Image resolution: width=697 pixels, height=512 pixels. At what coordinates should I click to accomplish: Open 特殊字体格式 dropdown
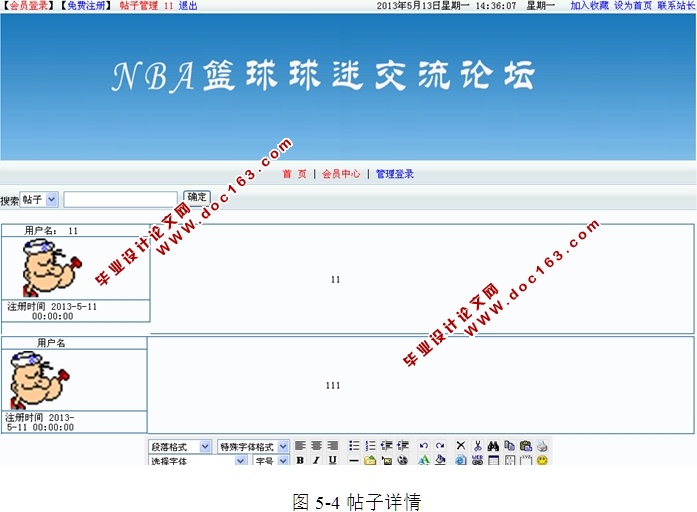[x=253, y=446]
